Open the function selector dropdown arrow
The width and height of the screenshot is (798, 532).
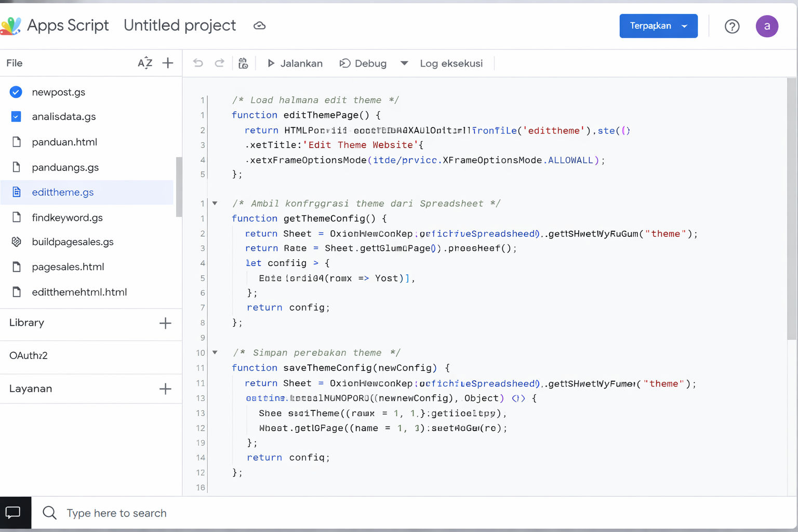pyautogui.click(x=404, y=63)
